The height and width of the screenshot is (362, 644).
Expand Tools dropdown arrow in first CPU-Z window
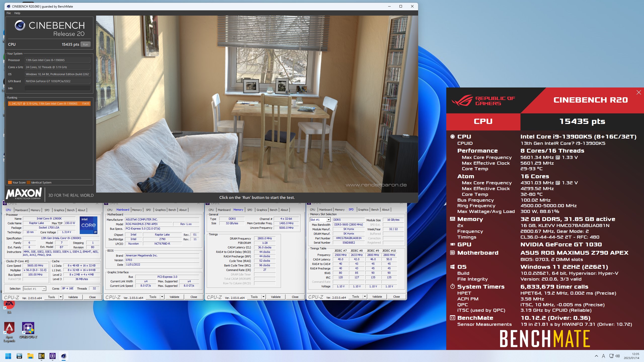[x=61, y=297]
